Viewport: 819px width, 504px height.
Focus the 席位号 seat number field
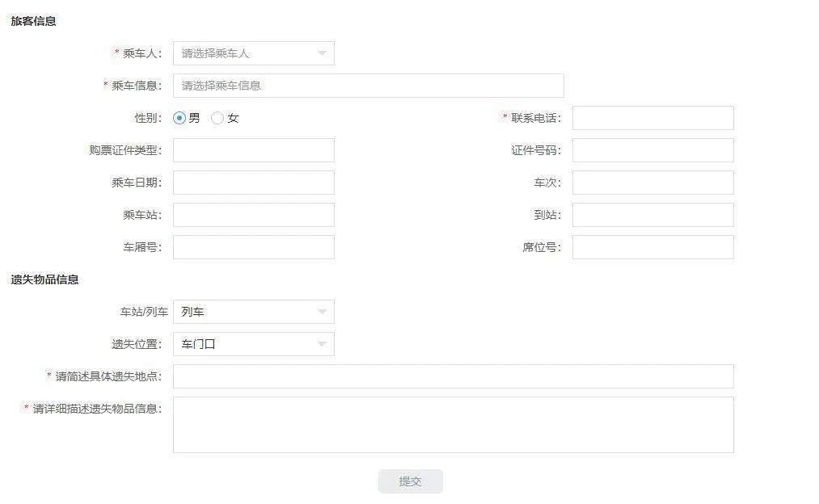click(652, 246)
